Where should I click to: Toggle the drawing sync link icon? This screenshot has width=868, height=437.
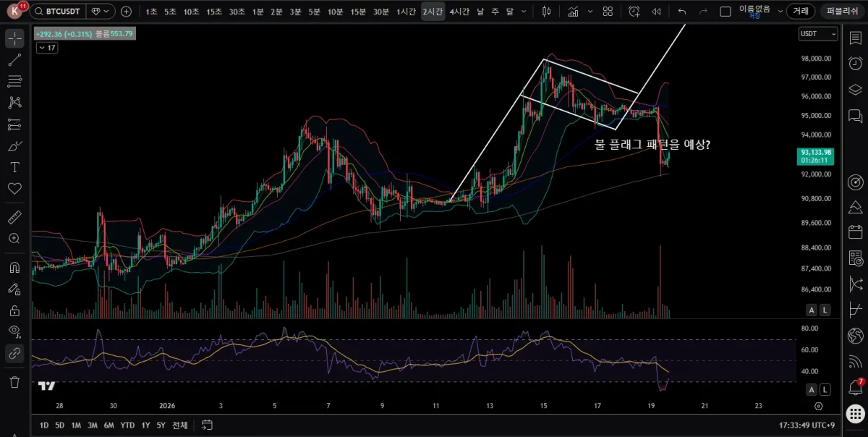click(14, 354)
